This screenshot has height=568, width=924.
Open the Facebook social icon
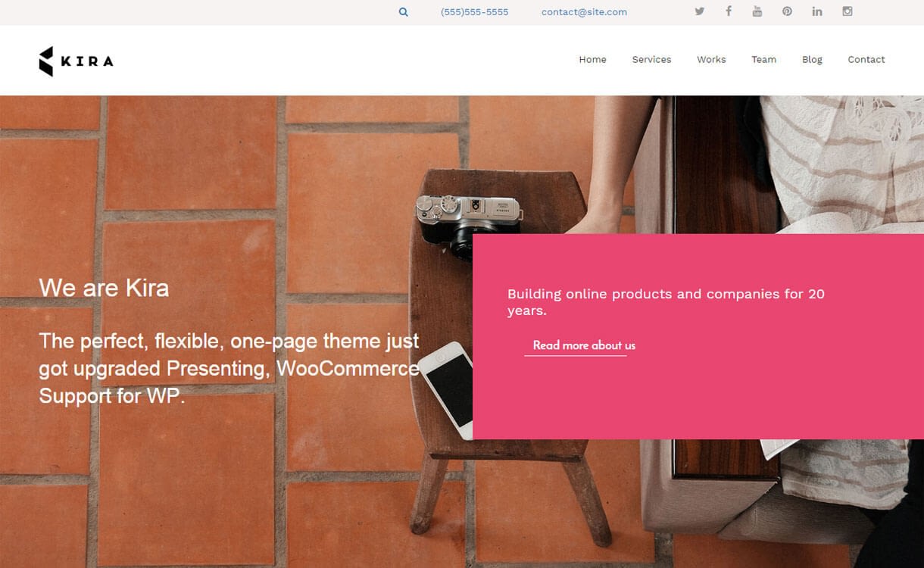click(729, 11)
